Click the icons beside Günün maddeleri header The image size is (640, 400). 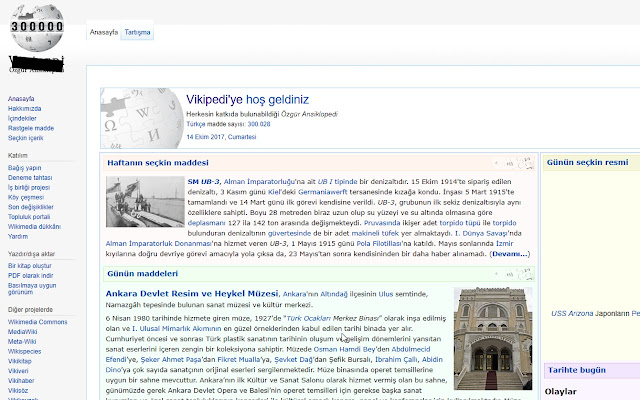[513, 274]
